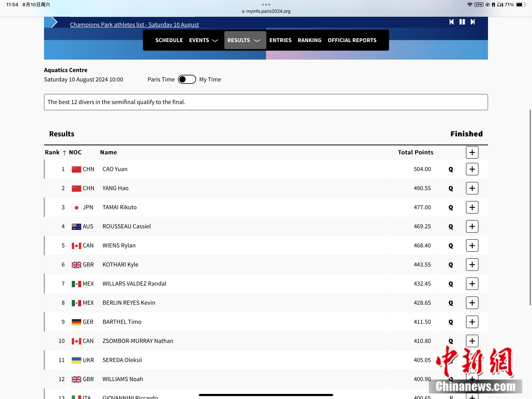Open Champions Park athletes list link

pos(134,25)
